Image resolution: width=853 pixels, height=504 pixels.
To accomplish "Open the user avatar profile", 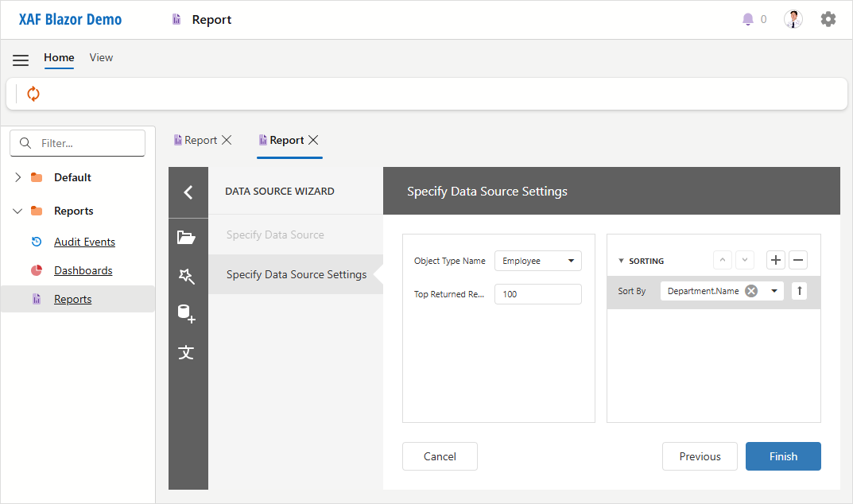I will (x=793, y=19).
